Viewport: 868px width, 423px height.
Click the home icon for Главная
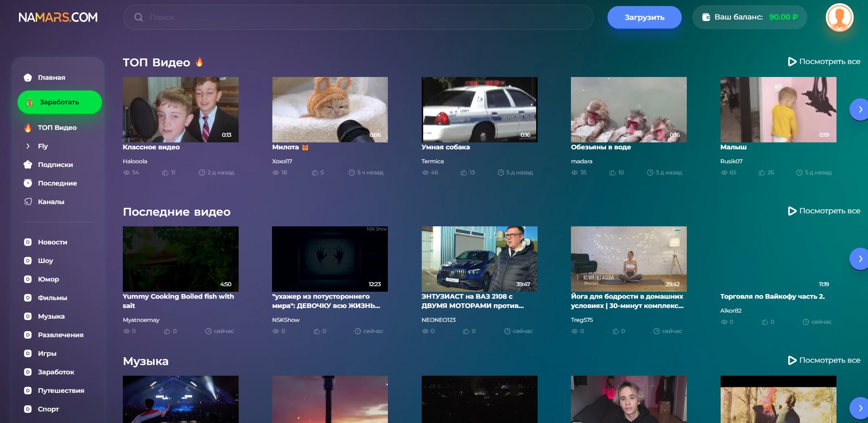(28, 77)
